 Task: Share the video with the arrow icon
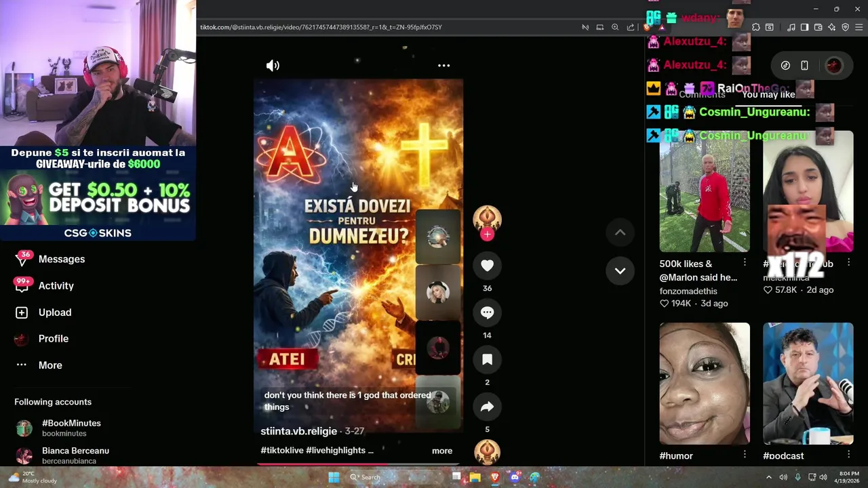pyautogui.click(x=487, y=407)
